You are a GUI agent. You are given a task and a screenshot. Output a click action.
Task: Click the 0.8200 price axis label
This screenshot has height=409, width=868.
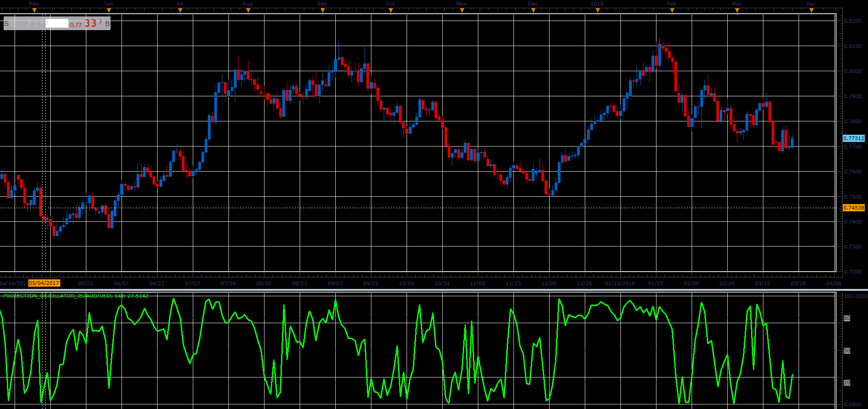coord(852,21)
